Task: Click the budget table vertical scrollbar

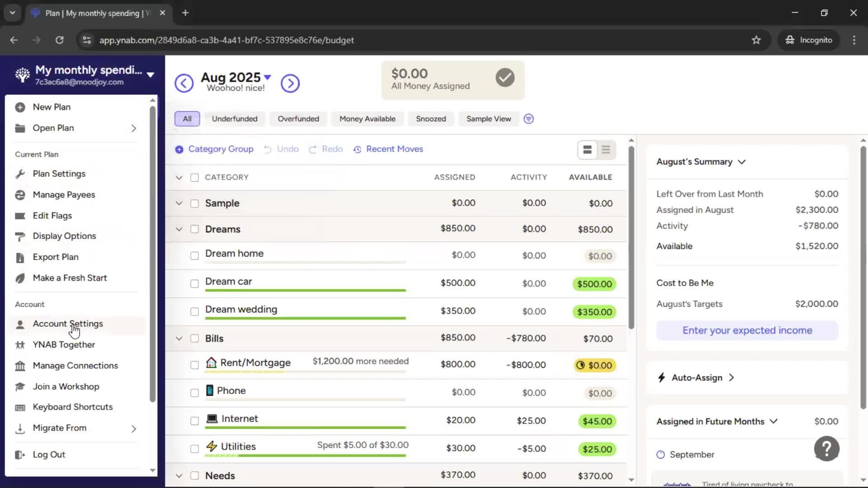Action: point(631,237)
